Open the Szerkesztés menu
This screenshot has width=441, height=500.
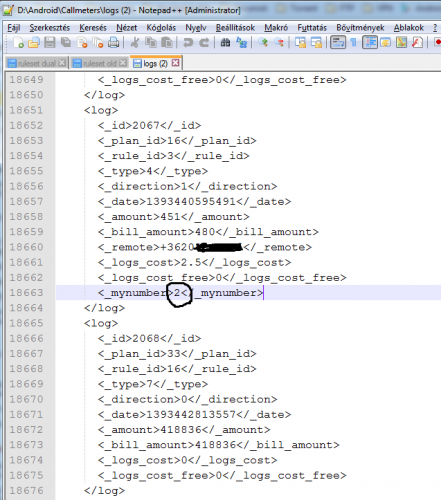click(x=50, y=28)
